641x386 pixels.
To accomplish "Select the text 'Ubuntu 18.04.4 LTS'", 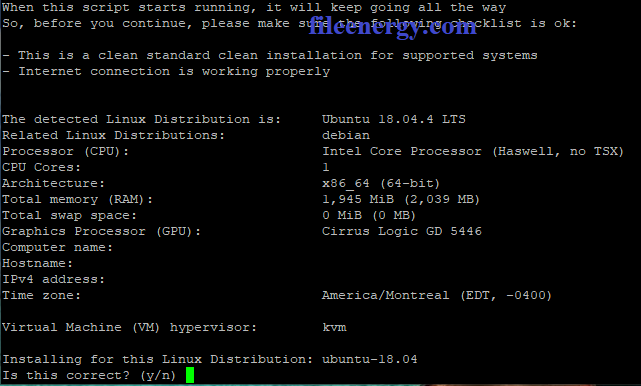I will [x=394, y=119].
